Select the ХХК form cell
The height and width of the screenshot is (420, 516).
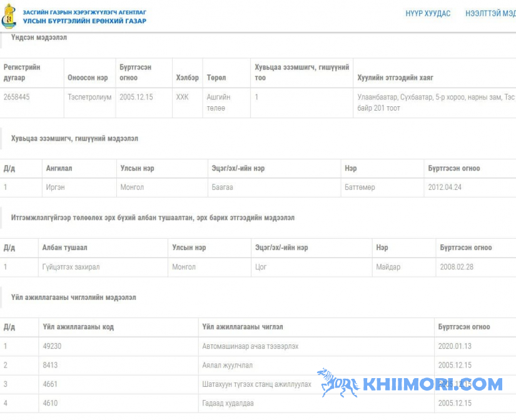tap(182, 97)
